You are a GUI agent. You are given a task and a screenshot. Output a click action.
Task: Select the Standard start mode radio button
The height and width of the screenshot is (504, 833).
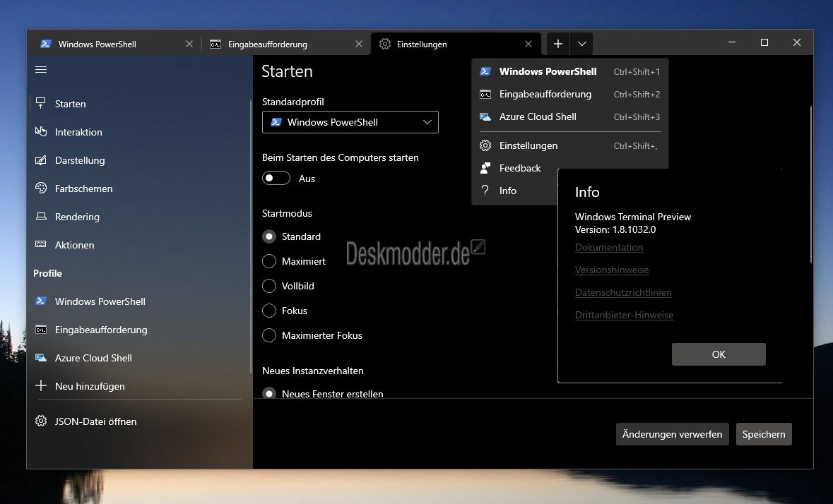click(x=269, y=236)
